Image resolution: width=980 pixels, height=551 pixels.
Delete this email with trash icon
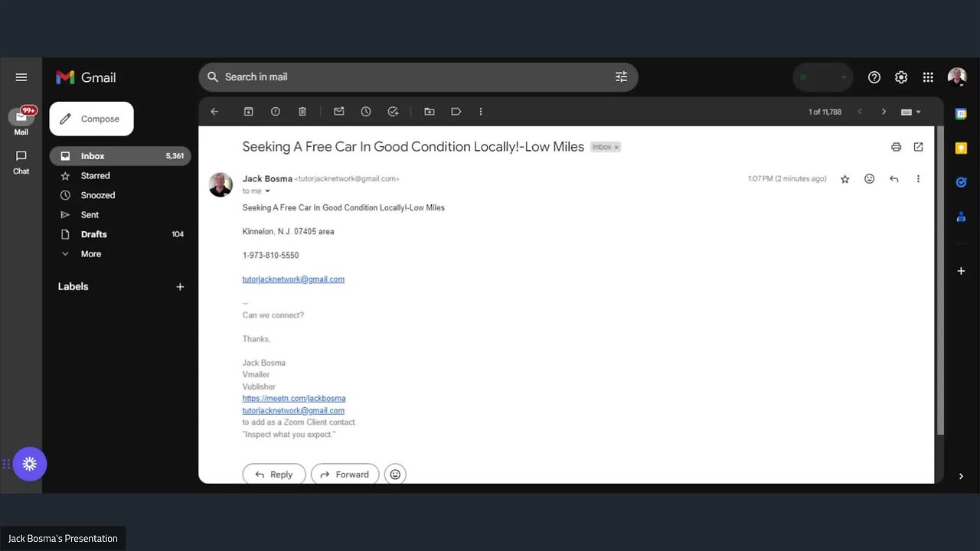pos(302,112)
